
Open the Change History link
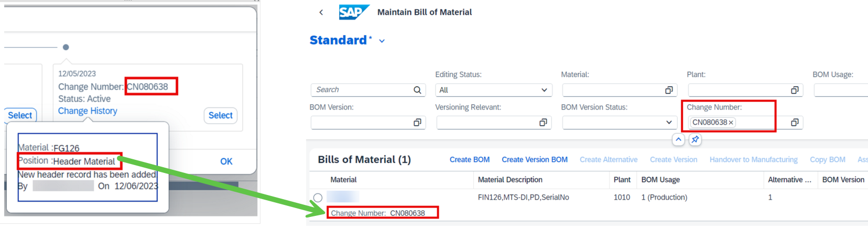[x=88, y=111]
